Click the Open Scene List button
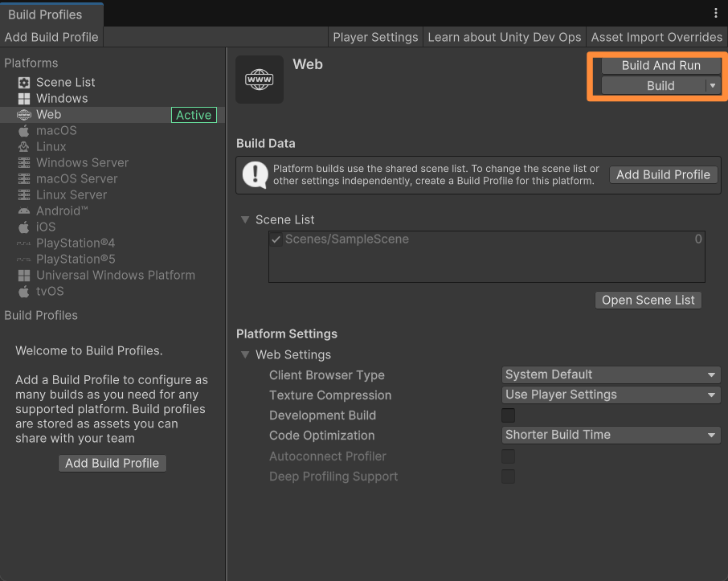 pyautogui.click(x=648, y=301)
